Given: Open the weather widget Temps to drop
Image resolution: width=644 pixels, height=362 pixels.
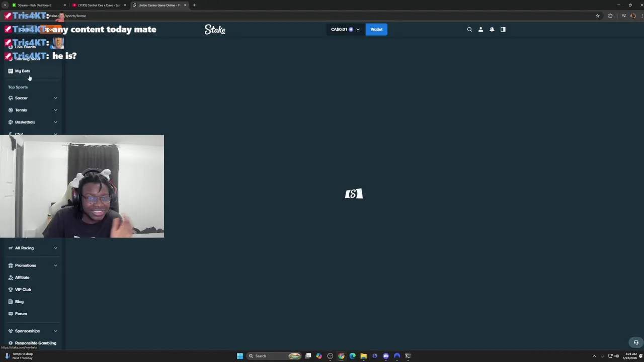Looking at the screenshot, I should [x=18, y=356].
